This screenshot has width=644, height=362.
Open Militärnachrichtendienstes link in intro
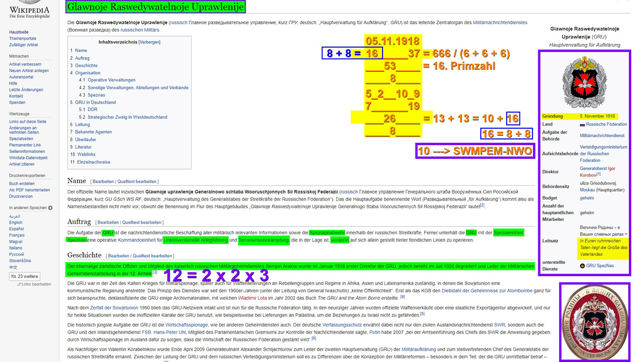(500, 23)
